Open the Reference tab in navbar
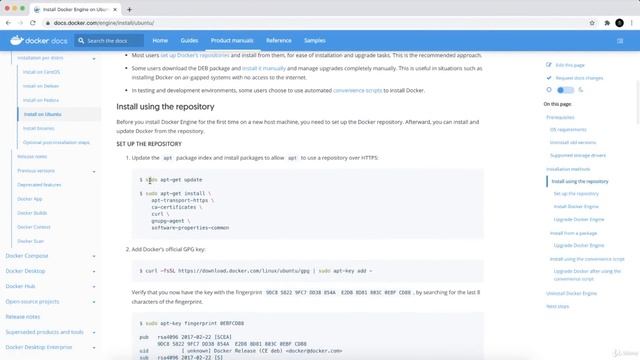The height and width of the screenshot is (360, 640). tap(279, 40)
